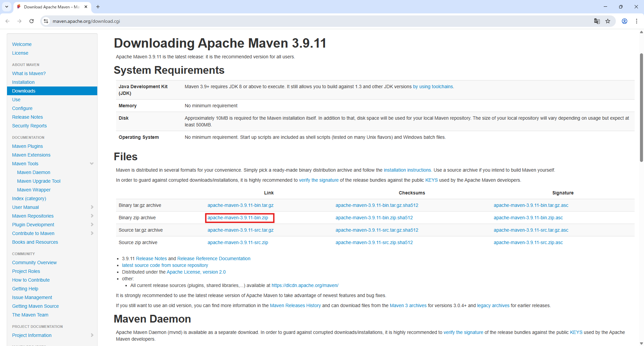Select the Downloads sidebar item
Image resolution: width=644 pixels, height=346 pixels.
point(52,91)
